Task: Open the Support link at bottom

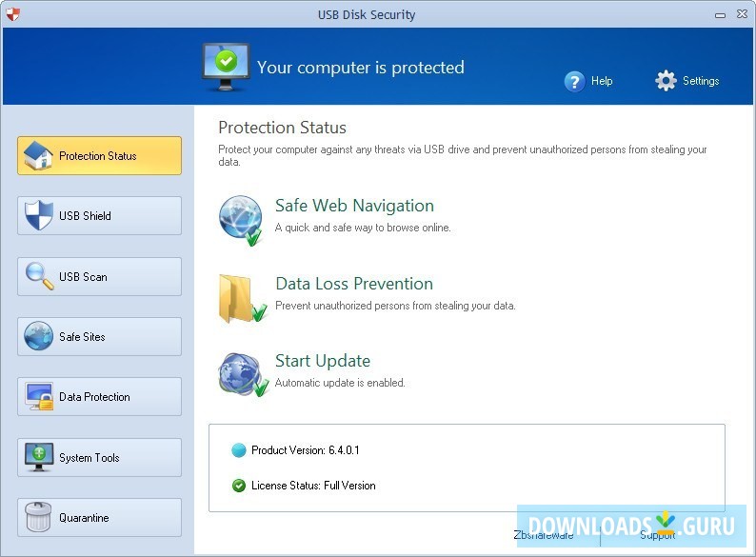Action: click(x=658, y=535)
